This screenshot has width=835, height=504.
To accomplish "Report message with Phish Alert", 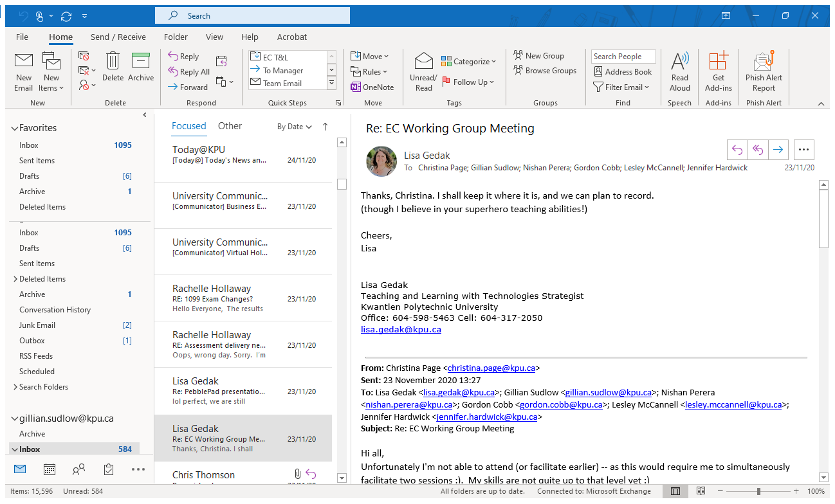I will 763,71.
